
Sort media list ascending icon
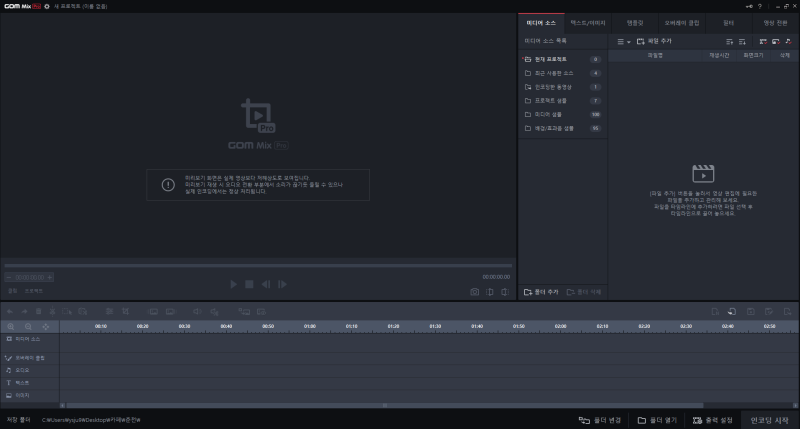730,41
